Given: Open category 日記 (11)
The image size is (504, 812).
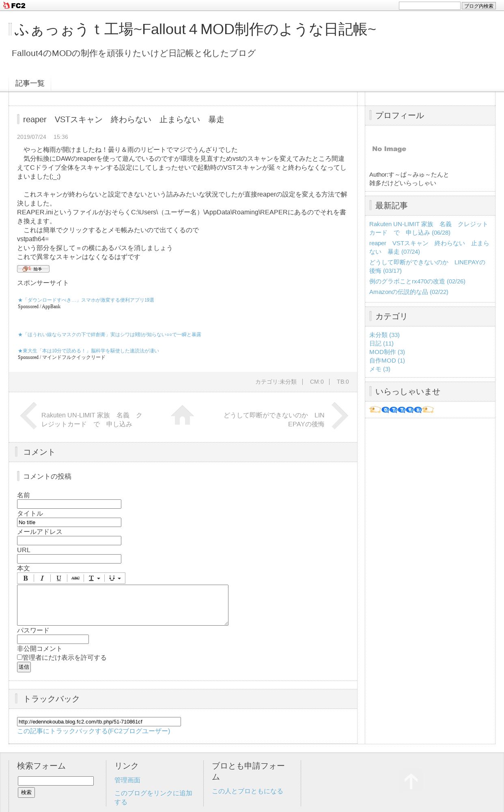Looking at the screenshot, I should coord(381,343).
